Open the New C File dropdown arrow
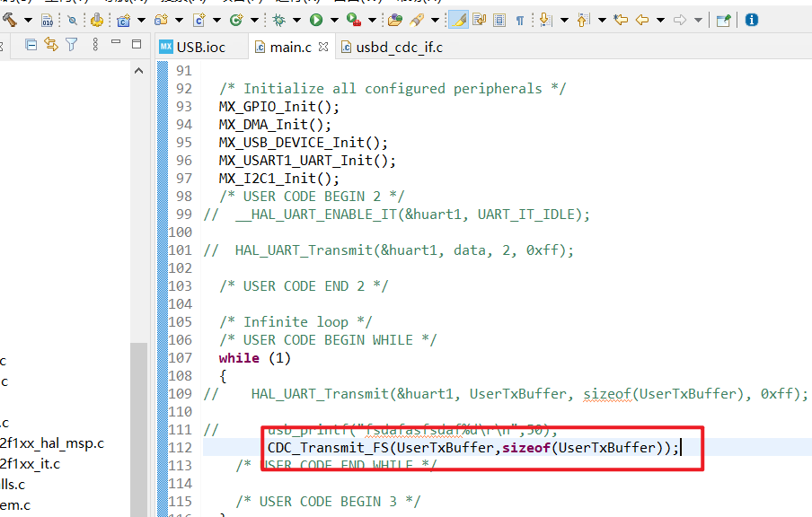 [x=217, y=20]
